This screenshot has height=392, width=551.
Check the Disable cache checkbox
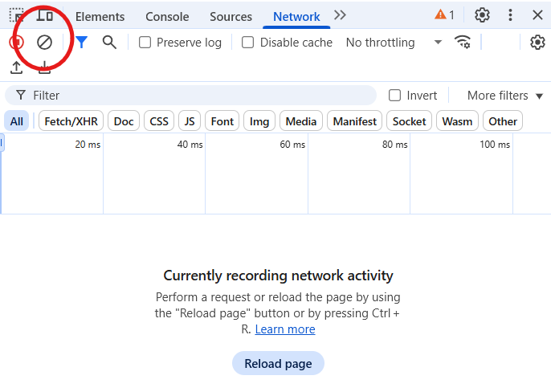(x=248, y=43)
